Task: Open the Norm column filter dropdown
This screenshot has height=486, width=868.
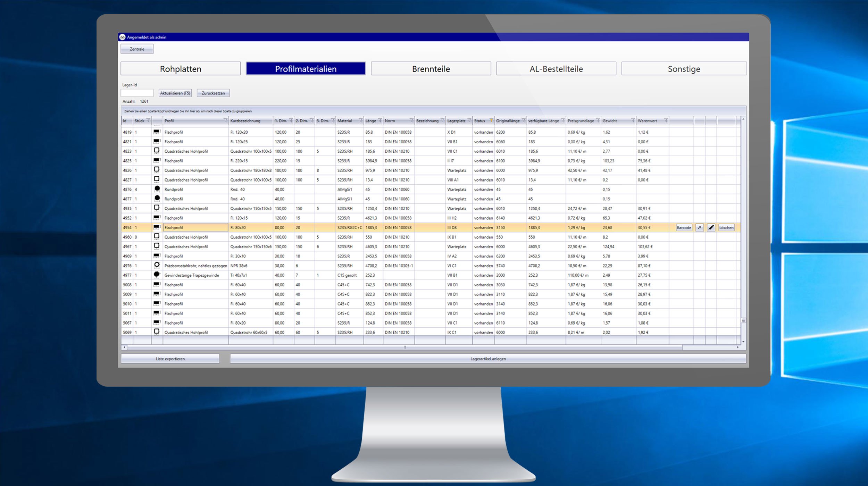Action: tap(411, 121)
